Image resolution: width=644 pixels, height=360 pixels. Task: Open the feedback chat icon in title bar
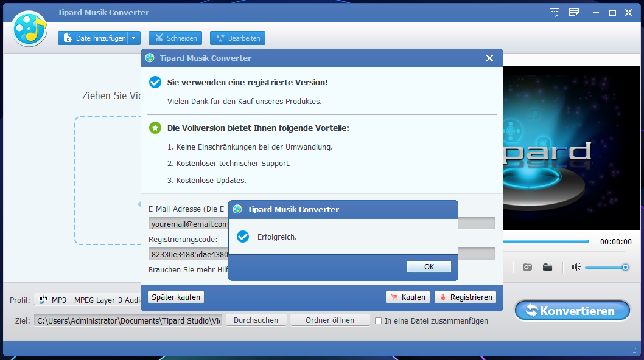554,12
